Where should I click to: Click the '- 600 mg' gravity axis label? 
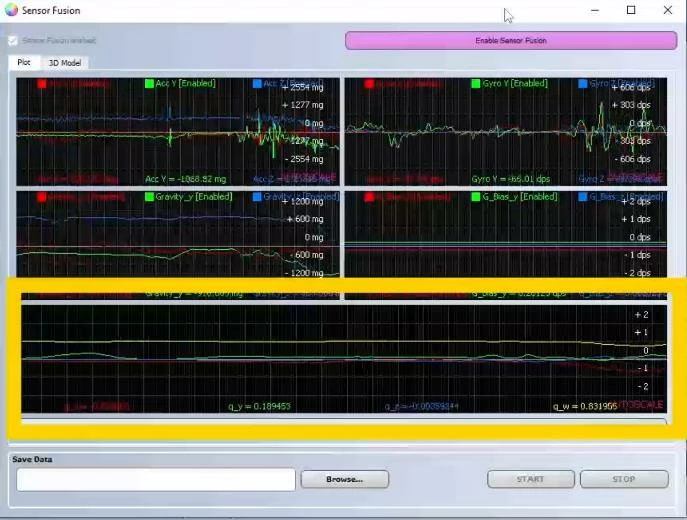(x=307, y=255)
